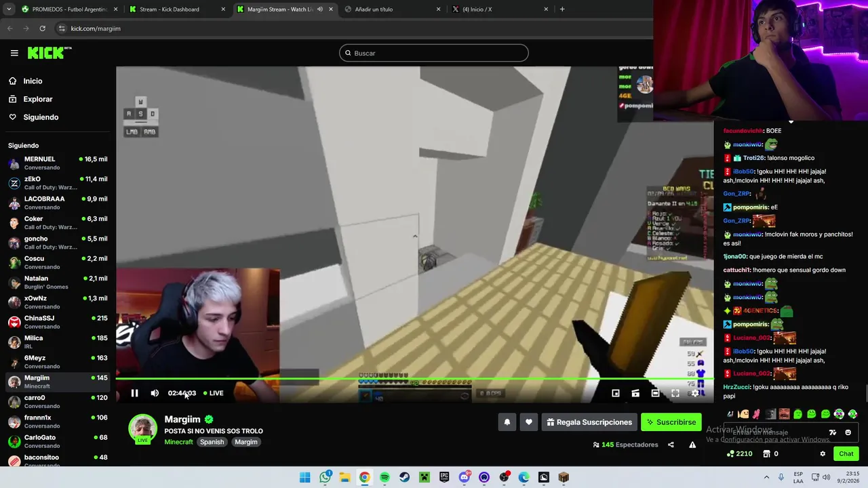Viewport: 868px width, 488px height.
Task: Switch to PROMIEDOS browser tab
Action: pos(68,9)
